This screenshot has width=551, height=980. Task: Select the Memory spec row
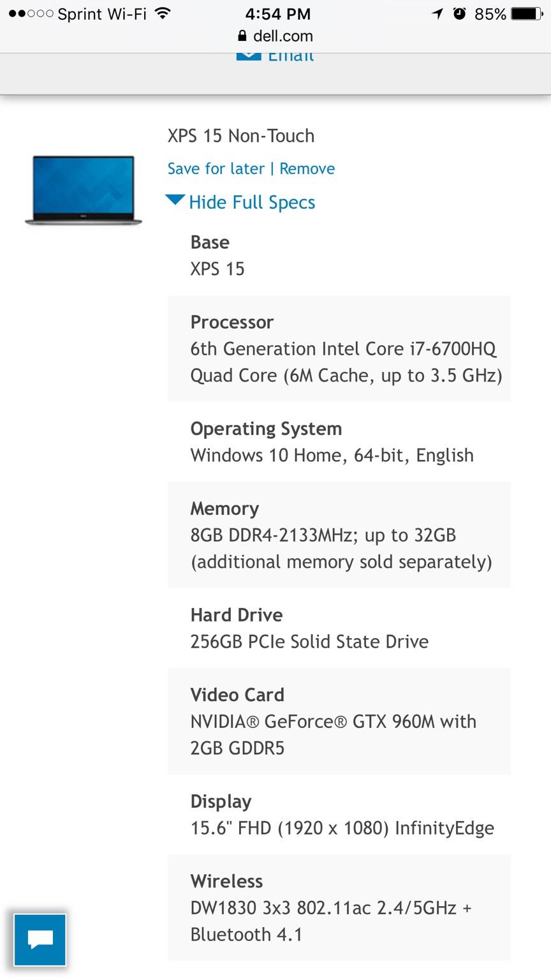pyautogui.click(x=339, y=535)
